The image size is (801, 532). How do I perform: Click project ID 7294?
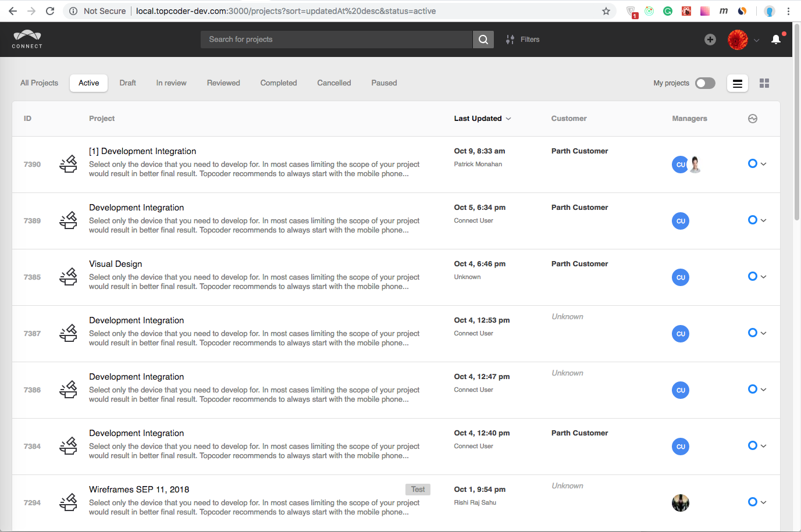tap(32, 503)
